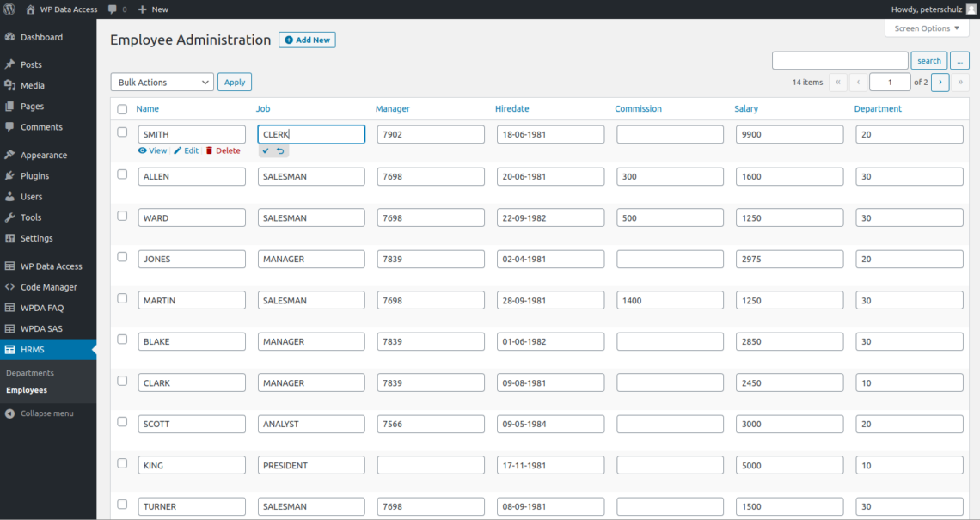The height and width of the screenshot is (520, 980).
Task: Add a new employee record
Action: [x=307, y=40]
